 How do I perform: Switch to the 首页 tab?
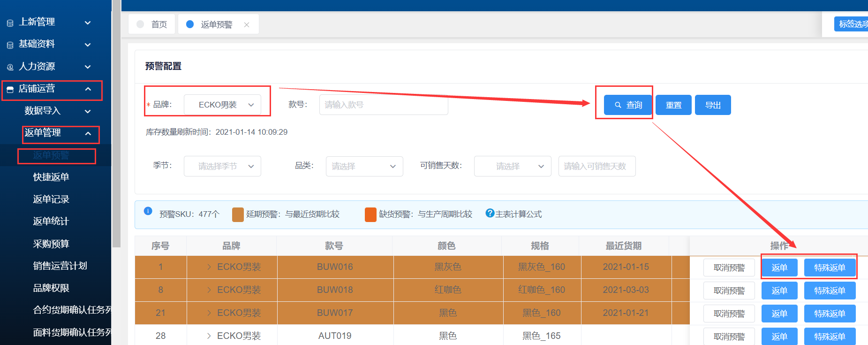152,24
